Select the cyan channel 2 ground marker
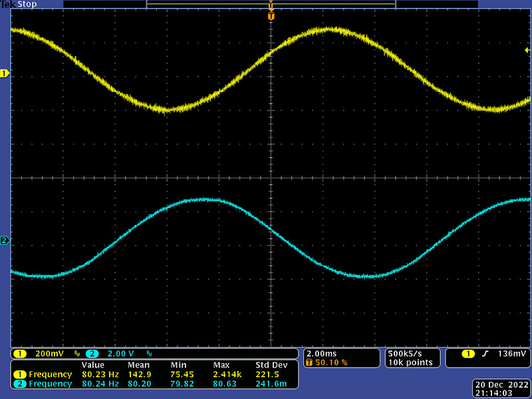The width and height of the screenshot is (532, 399). pyautogui.click(x=5, y=241)
